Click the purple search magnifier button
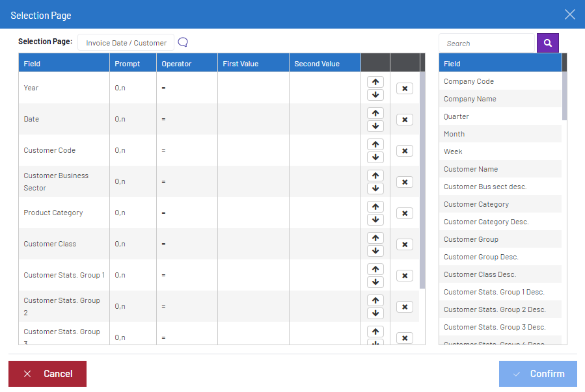This screenshot has height=392, width=585. click(x=547, y=43)
